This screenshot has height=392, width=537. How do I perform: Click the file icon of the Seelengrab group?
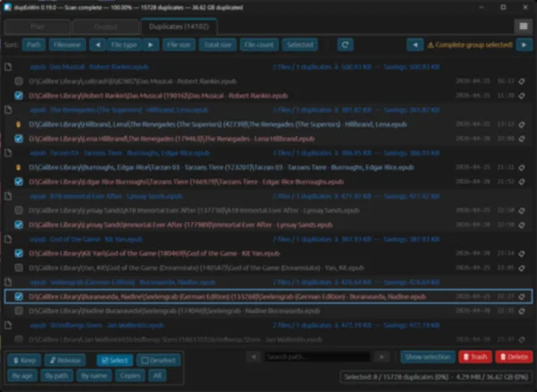[x=8, y=282]
